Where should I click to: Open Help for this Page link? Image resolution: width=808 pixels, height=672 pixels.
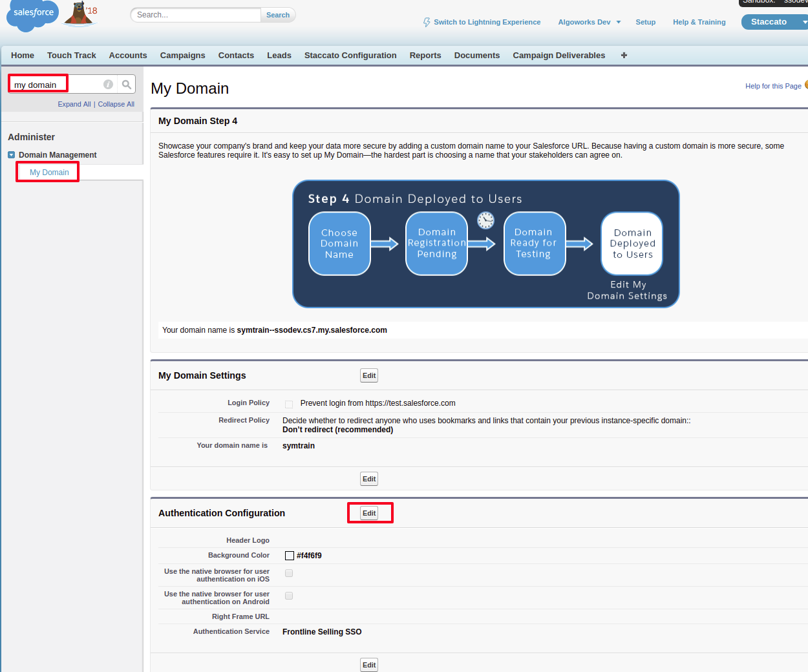772,86
